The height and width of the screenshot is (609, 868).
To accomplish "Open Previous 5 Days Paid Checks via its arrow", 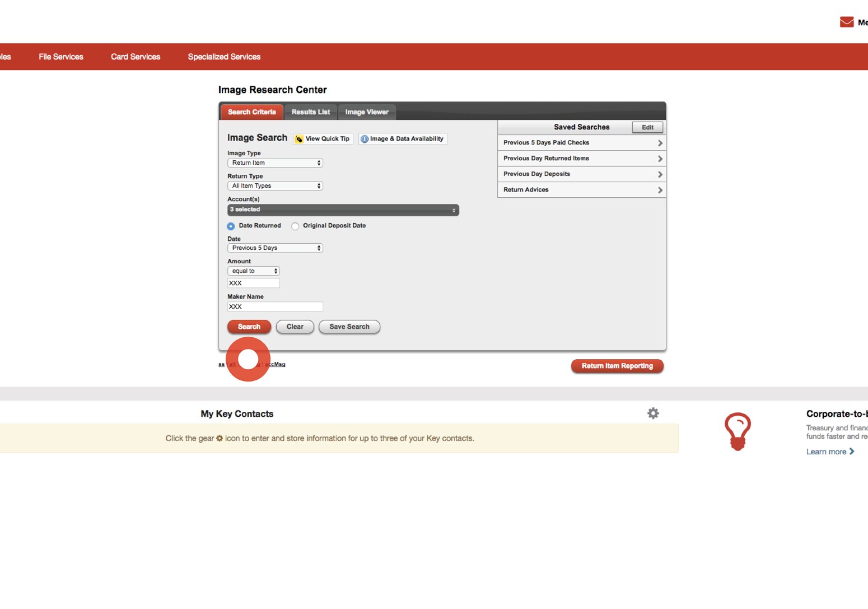I will click(661, 142).
